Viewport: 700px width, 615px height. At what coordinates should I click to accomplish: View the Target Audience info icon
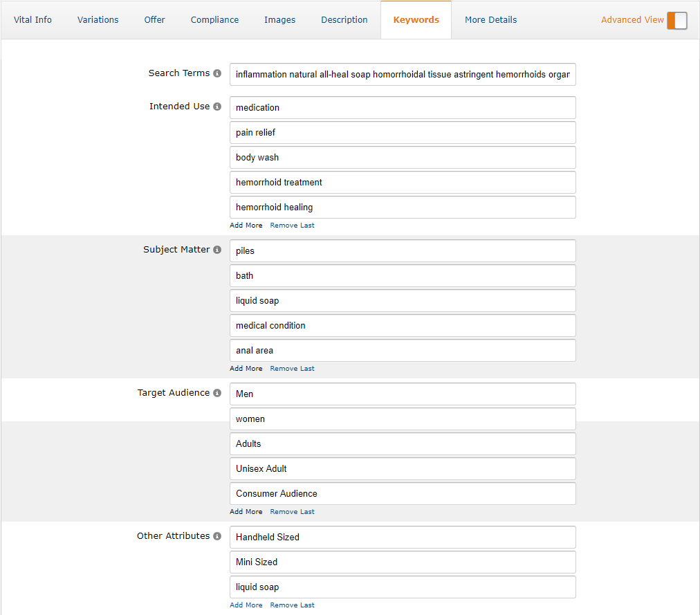click(217, 392)
